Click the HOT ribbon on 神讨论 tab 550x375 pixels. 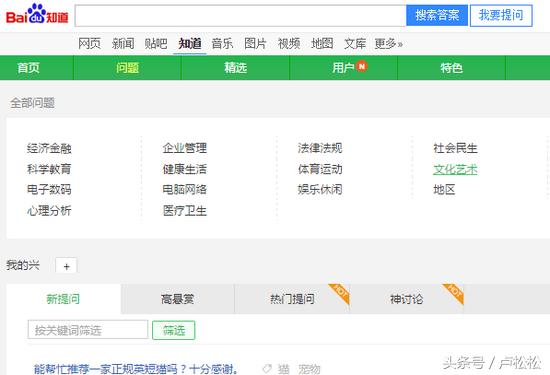[x=454, y=293]
